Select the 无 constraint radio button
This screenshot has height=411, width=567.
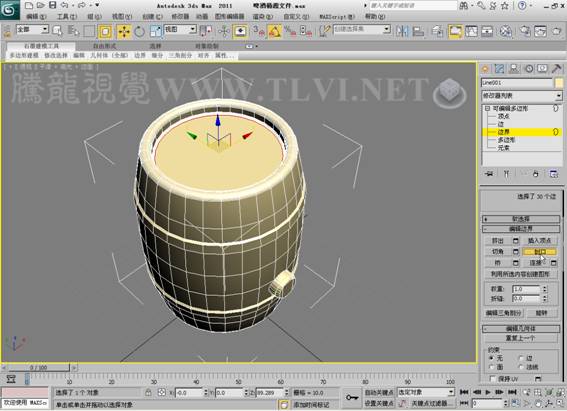pyautogui.click(x=491, y=358)
